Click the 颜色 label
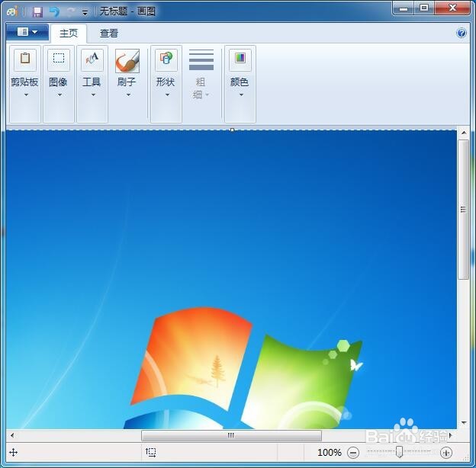 click(240, 82)
